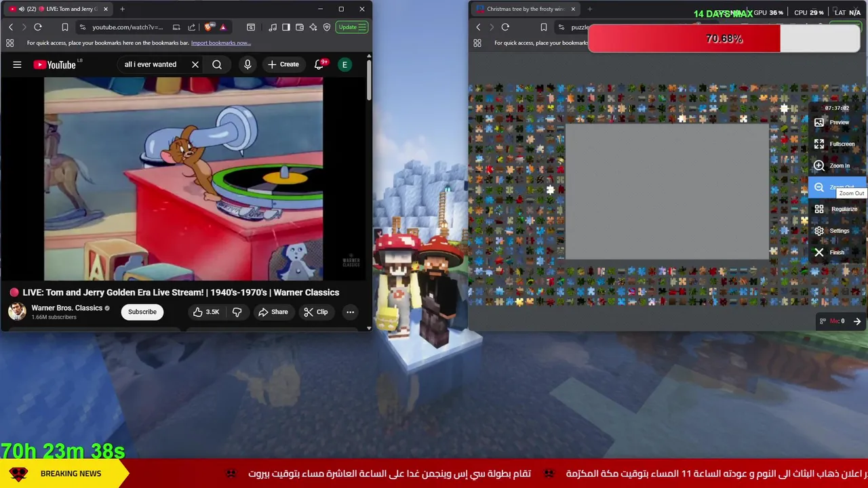Screen dimensions: 868x488
Task: Subscribe to Warner Bros. Classics
Action: (142, 312)
